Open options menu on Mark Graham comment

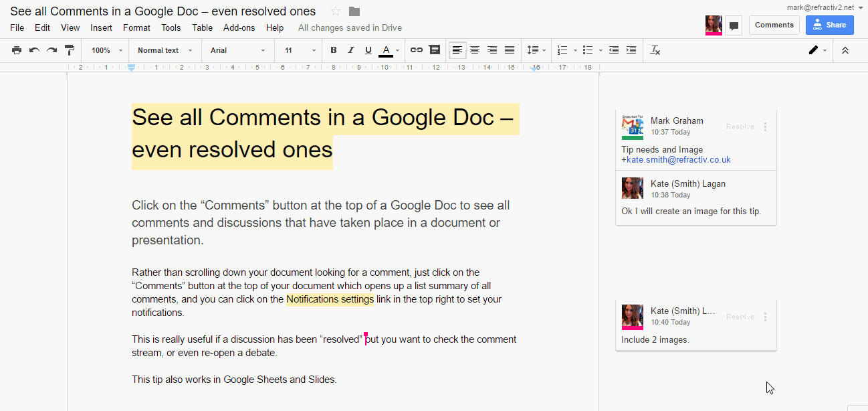[x=766, y=127]
